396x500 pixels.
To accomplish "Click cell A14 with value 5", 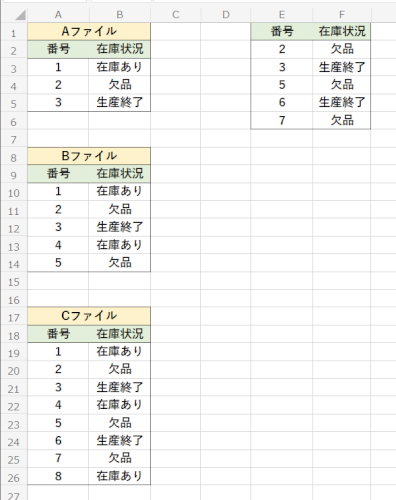I will tap(58, 263).
